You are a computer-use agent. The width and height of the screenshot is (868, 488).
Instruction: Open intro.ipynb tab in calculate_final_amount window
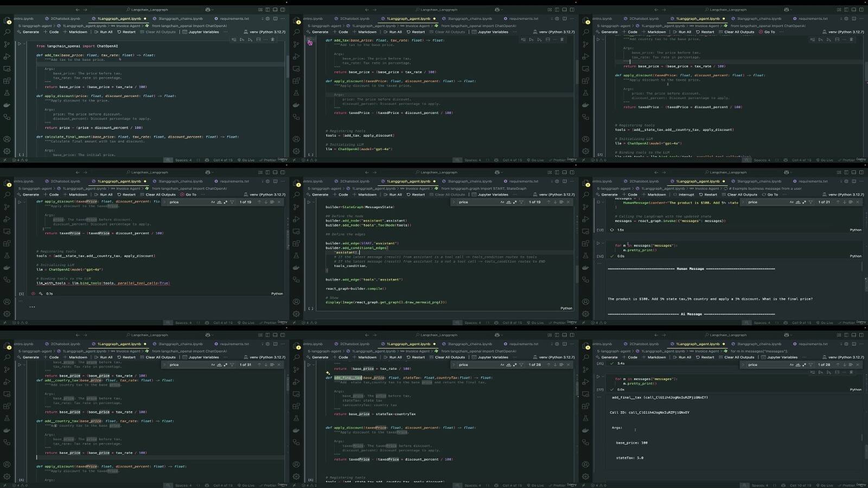tap(24, 18)
